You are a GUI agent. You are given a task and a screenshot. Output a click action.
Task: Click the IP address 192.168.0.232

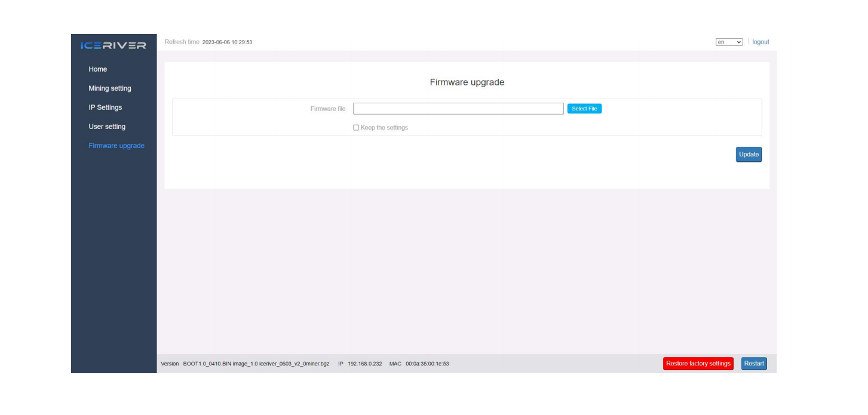pyautogui.click(x=364, y=364)
